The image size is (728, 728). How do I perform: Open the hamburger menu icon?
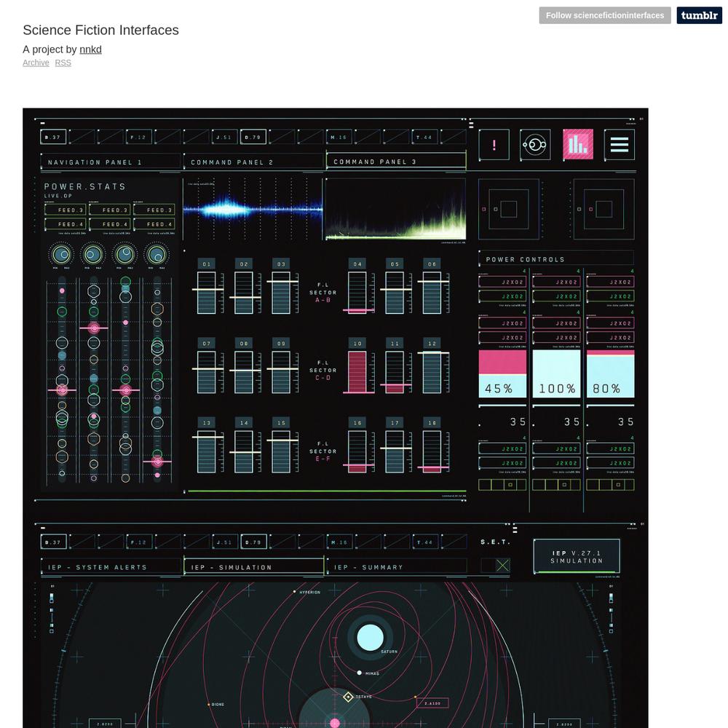[620, 144]
